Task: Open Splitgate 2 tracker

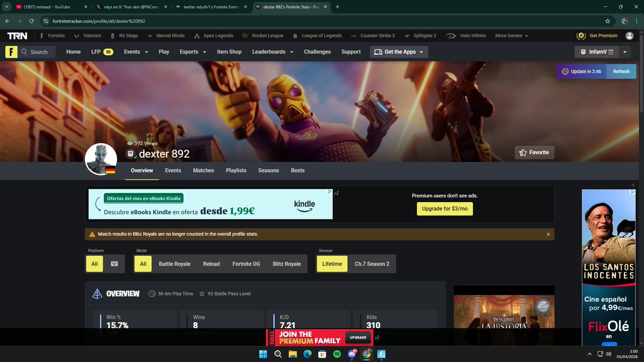Action: (420, 35)
